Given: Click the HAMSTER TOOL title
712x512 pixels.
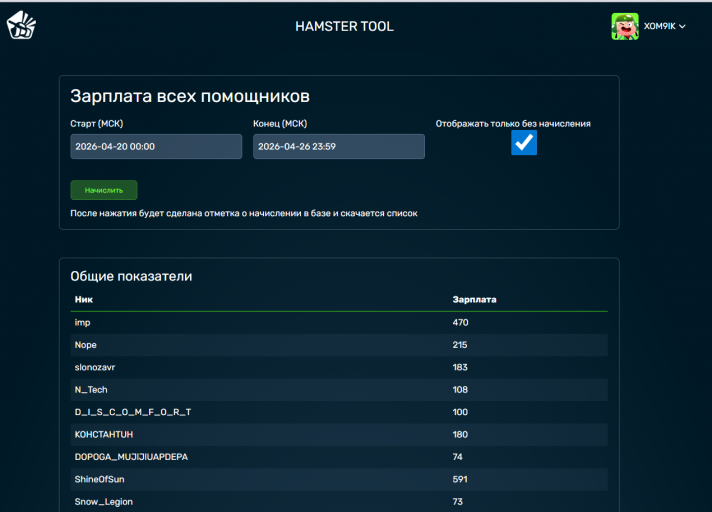Looking at the screenshot, I should pos(345,26).
